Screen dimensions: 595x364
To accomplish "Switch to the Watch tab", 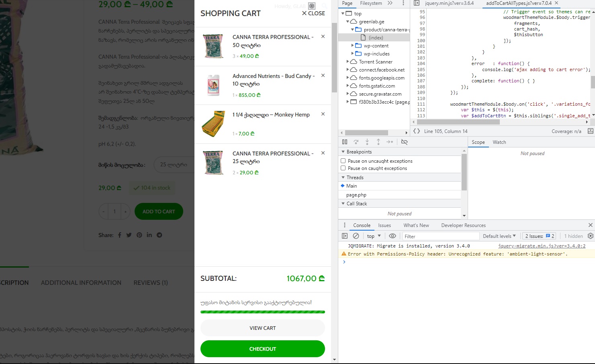I will click(x=499, y=142).
